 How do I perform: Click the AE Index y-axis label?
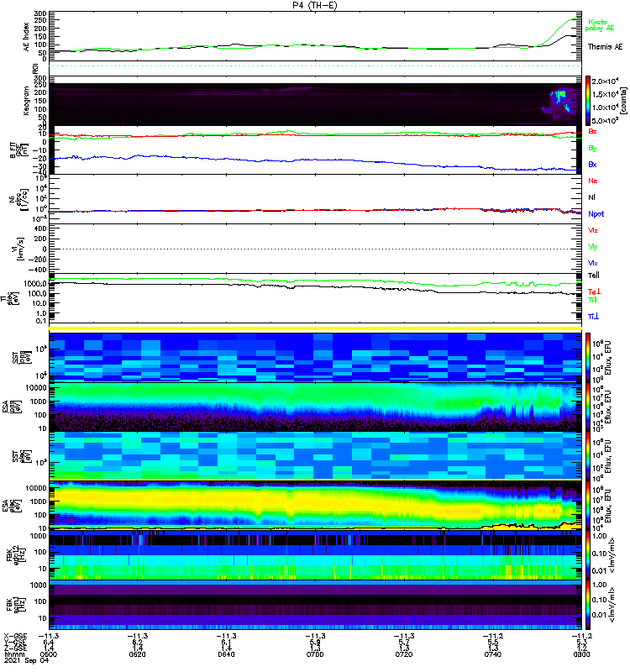(27, 37)
